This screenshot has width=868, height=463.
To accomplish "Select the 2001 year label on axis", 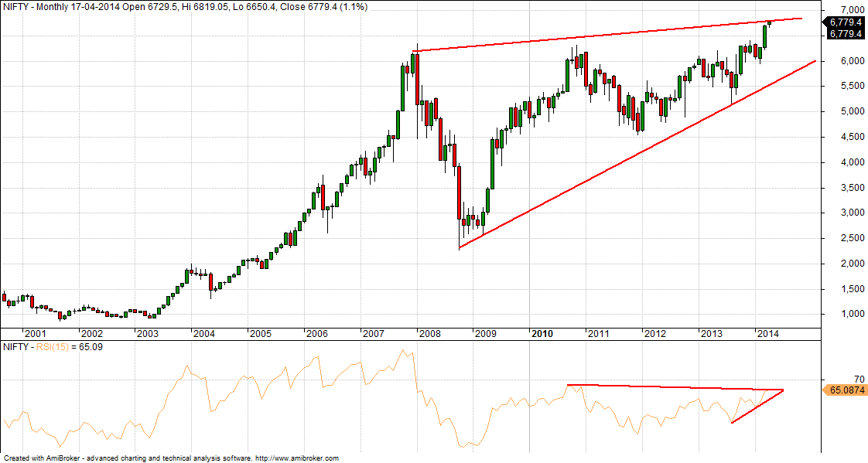I will (36, 334).
